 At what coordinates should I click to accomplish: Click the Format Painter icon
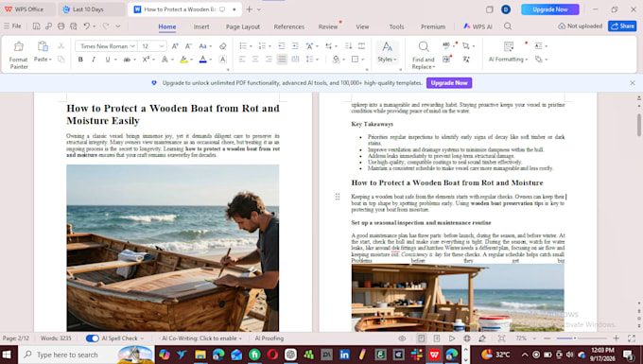point(19,46)
